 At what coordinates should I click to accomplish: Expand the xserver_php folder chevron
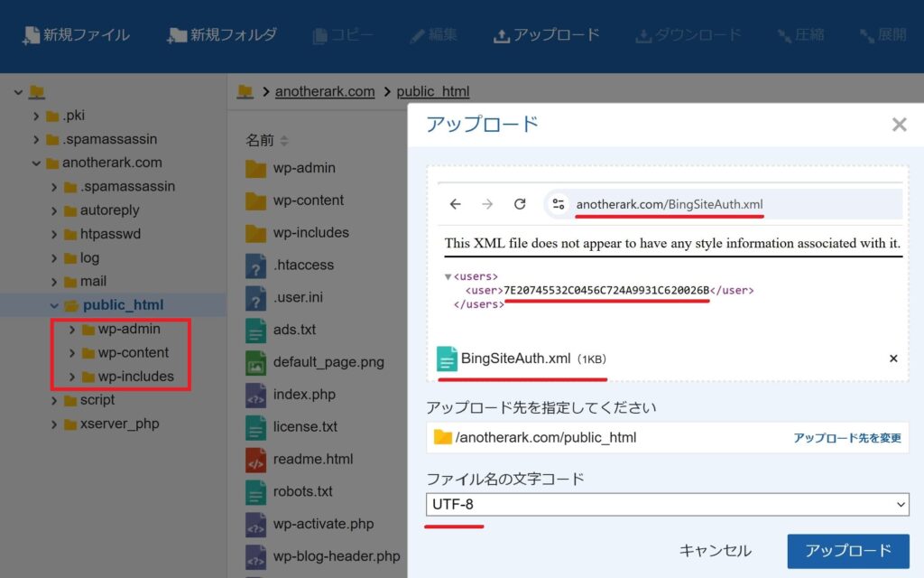[x=53, y=424]
